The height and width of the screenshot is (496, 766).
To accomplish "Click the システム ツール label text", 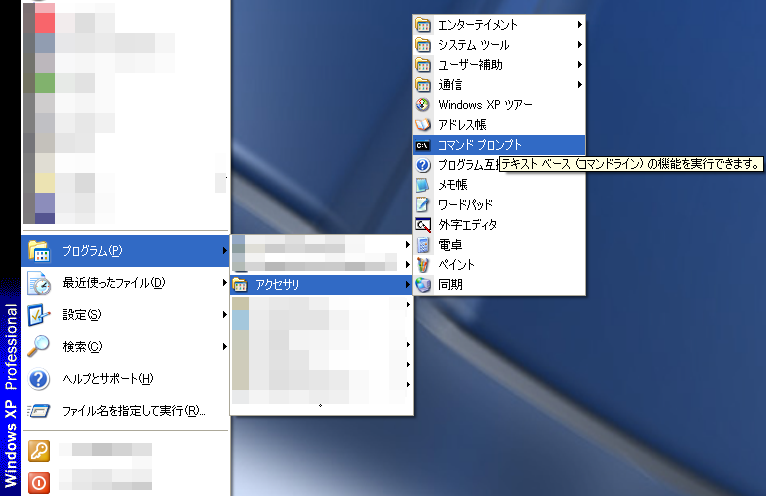I will click(473, 45).
